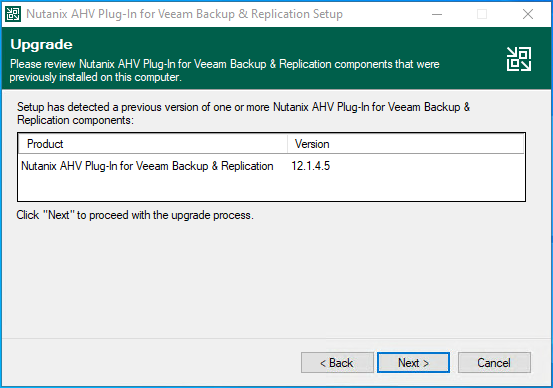Image resolution: width=553 pixels, height=388 pixels.
Task: Click the window title text
Action: coord(184,14)
